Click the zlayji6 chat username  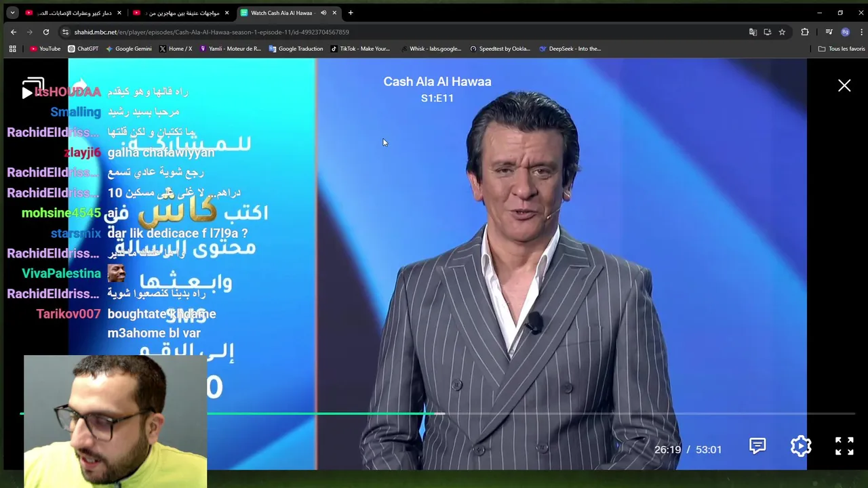(82, 152)
